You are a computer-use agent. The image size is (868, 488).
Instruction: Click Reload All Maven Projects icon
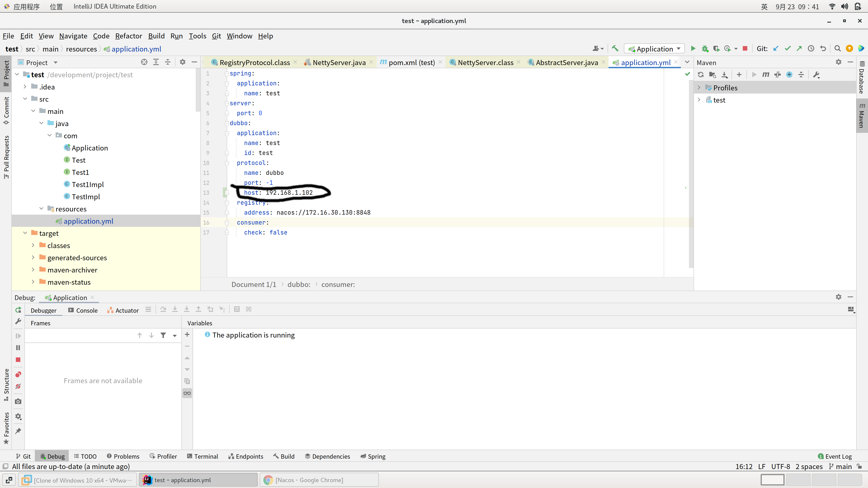coord(701,75)
